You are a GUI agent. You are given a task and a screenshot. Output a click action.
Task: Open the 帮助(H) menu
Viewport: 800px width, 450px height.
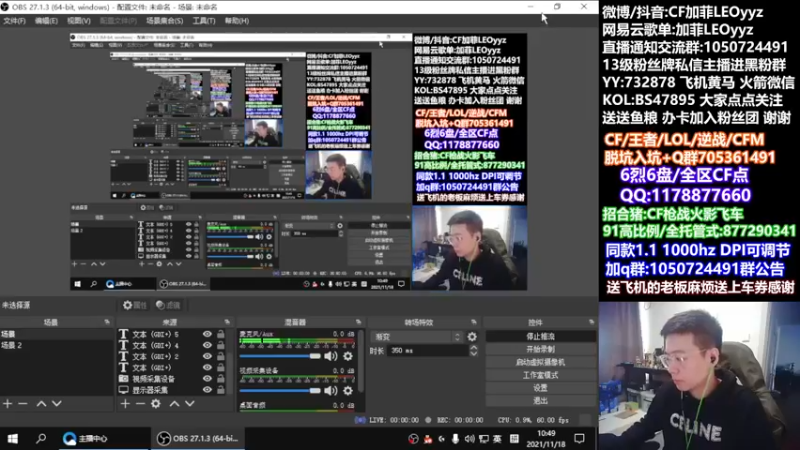[x=237, y=21]
